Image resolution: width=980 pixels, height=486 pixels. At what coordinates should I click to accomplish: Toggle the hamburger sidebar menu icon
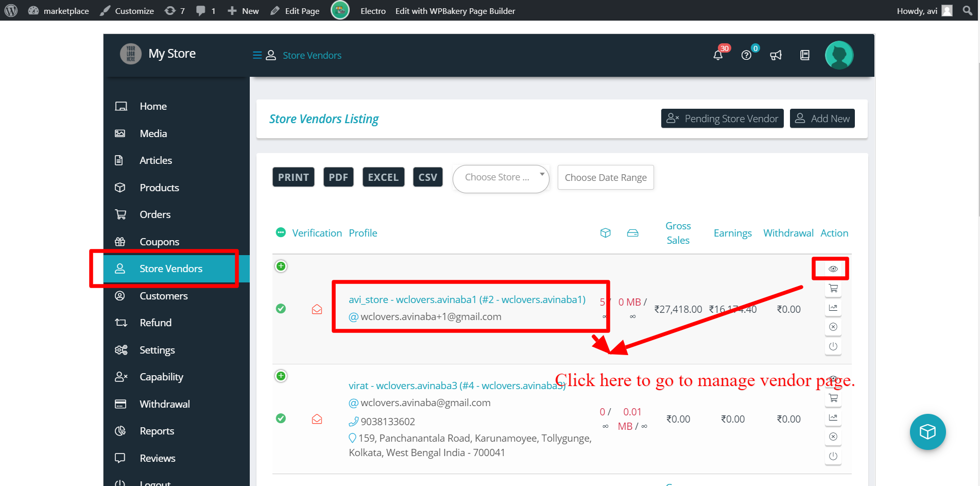[x=257, y=55]
